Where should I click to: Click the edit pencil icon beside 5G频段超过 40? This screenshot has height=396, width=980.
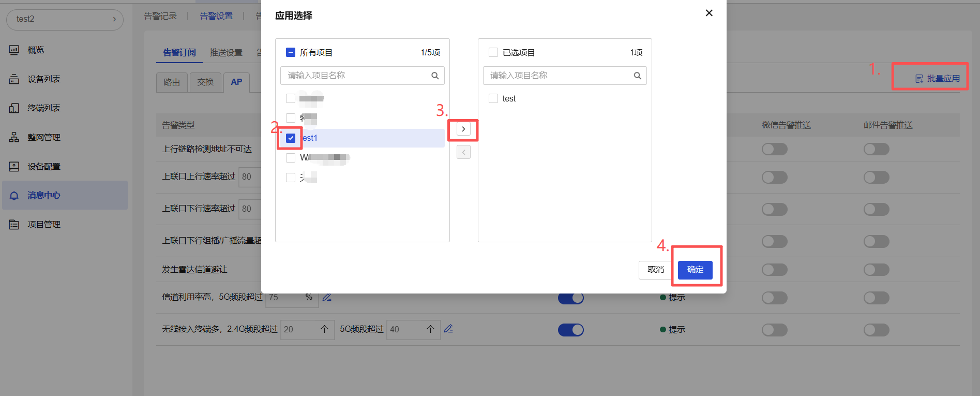tap(448, 329)
